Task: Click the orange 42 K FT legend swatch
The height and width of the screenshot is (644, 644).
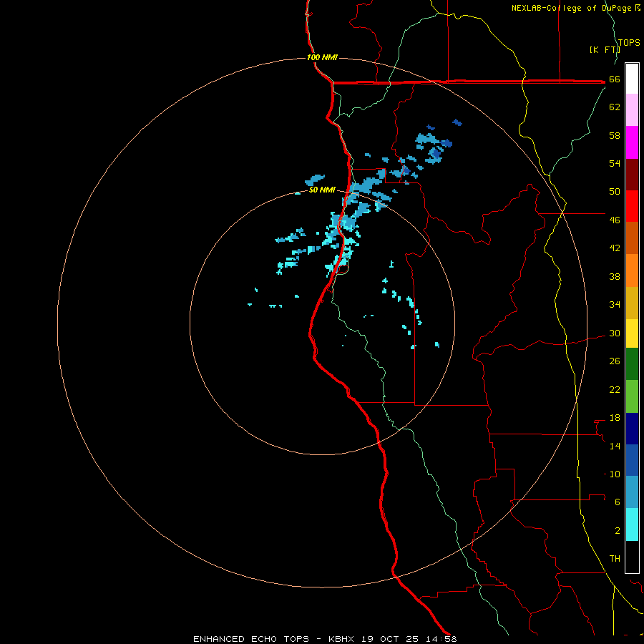Action: pyautogui.click(x=632, y=270)
